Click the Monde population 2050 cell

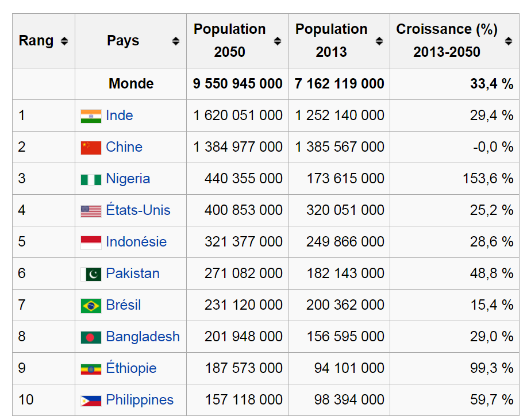(x=238, y=84)
